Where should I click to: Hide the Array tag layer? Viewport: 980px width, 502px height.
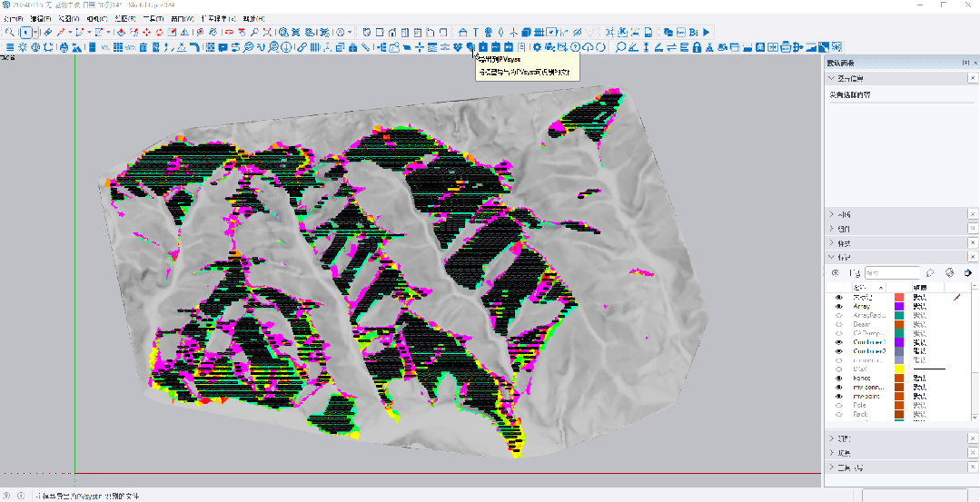(x=838, y=307)
